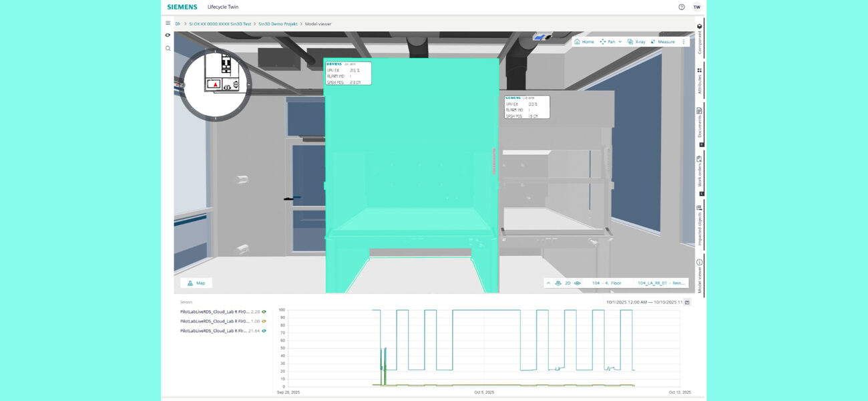Collapse the bottom bar with the up chevron
The height and width of the screenshot is (401, 868).
[549, 283]
